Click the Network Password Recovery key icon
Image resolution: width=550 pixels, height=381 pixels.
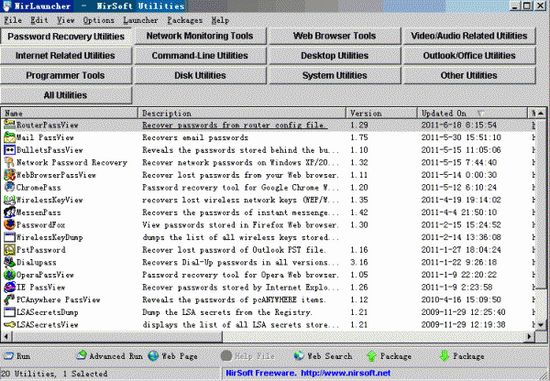[x=9, y=162]
